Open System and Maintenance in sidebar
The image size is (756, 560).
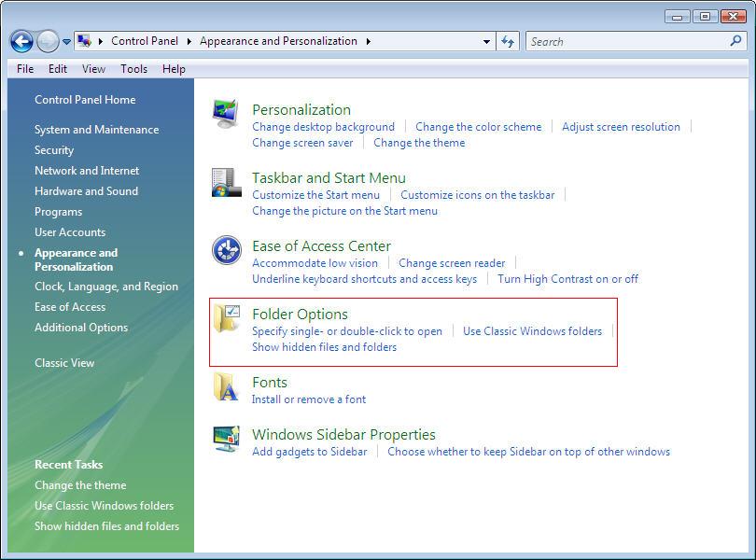click(96, 130)
